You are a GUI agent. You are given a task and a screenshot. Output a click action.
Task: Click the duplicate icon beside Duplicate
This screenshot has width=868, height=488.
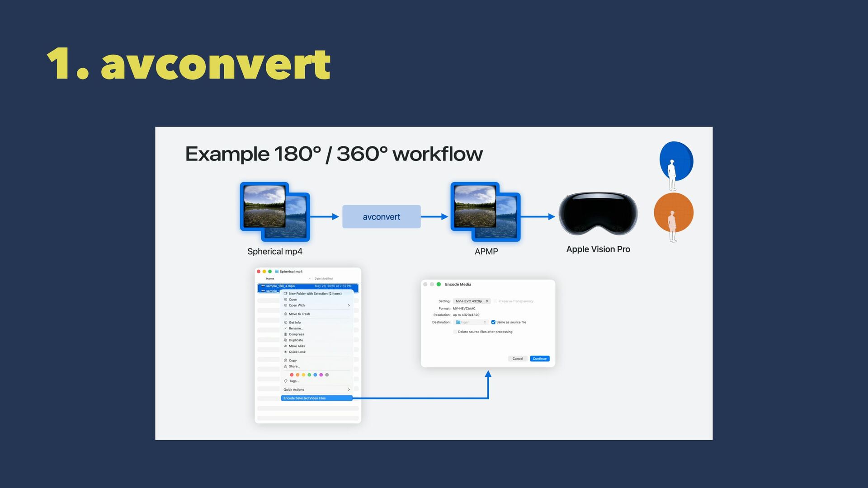[x=285, y=340]
